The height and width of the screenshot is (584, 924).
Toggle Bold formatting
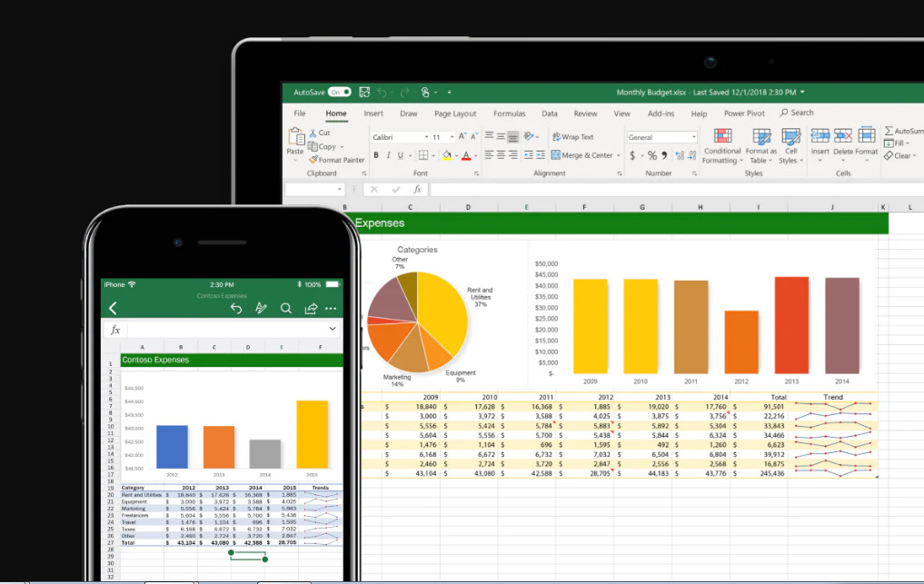click(376, 155)
